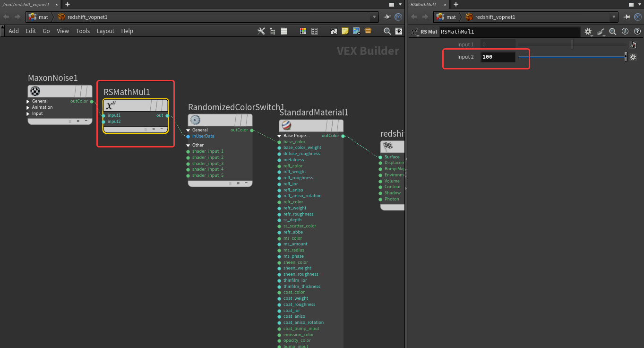Screen dimensions: 644x348
Task: Collapse RandomizedColorSwitch1 Other group
Action: click(x=188, y=145)
